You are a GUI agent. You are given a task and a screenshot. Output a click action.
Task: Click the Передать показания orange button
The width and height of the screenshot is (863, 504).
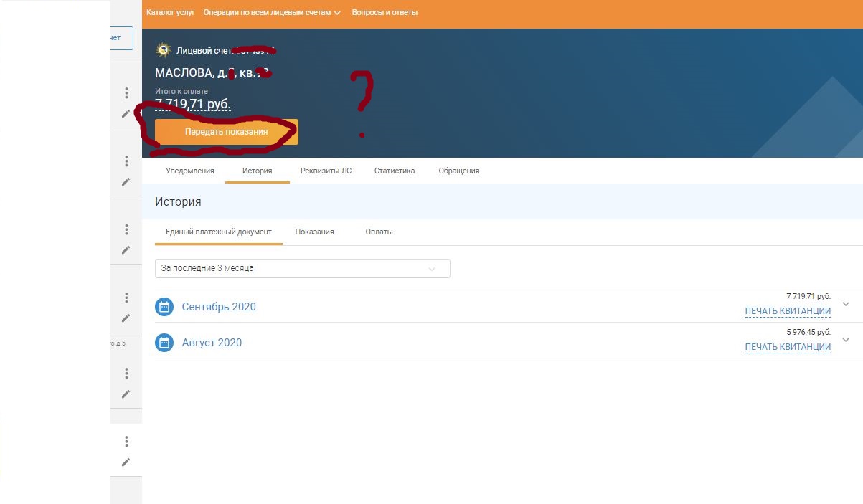pyautogui.click(x=227, y=132)
